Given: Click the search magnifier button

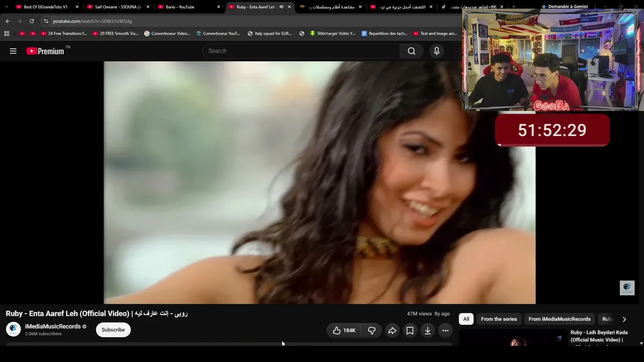Looking at the screenshot, I should pyautogui.click(x=412, y=51).
